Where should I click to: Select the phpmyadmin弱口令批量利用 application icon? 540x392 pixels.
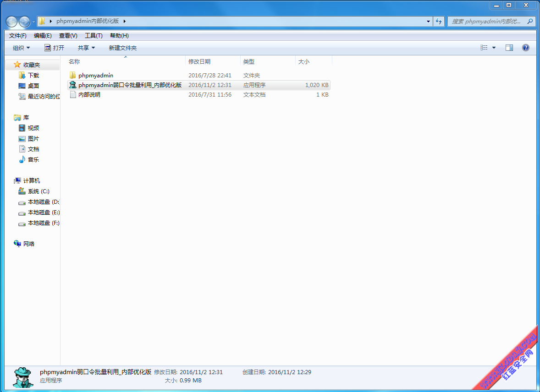[73, 85]
